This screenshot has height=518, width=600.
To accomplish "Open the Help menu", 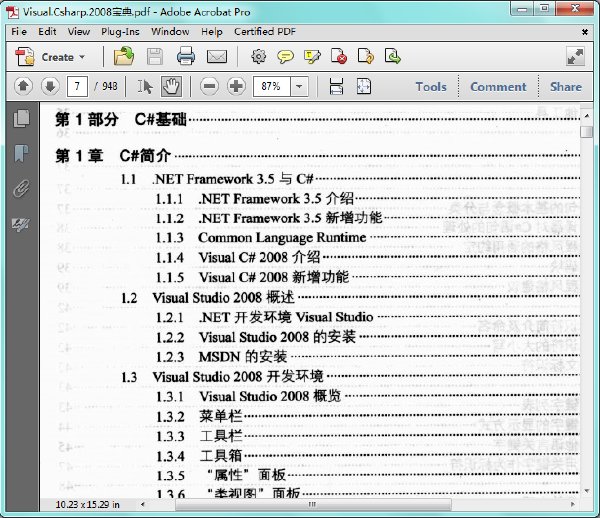I will tap(212, 32).
